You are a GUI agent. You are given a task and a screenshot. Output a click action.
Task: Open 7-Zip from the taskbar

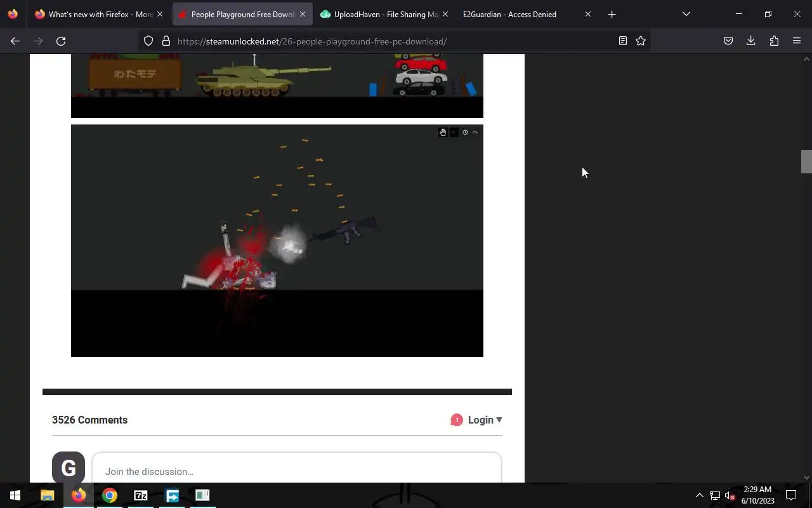[141, 495]
